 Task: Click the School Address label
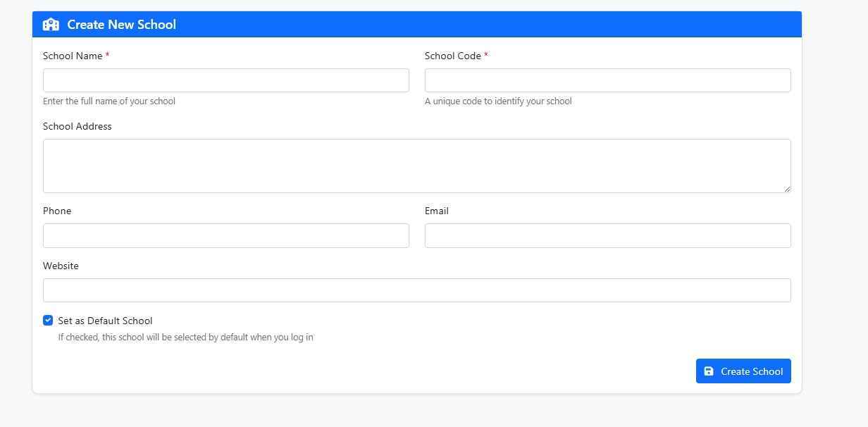77,126
